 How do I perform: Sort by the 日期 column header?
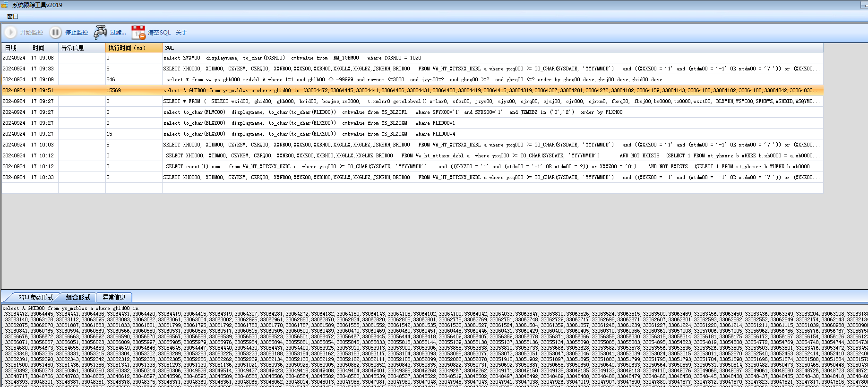pyautogui.click(x=16, y=48)
